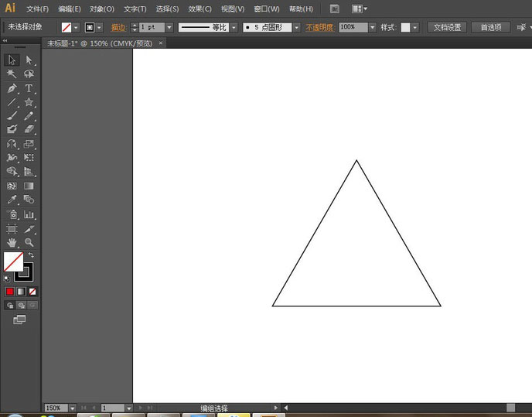Screen dimensions: 532x417
Task: Select the Pen tool
Action: click(12, 88)
